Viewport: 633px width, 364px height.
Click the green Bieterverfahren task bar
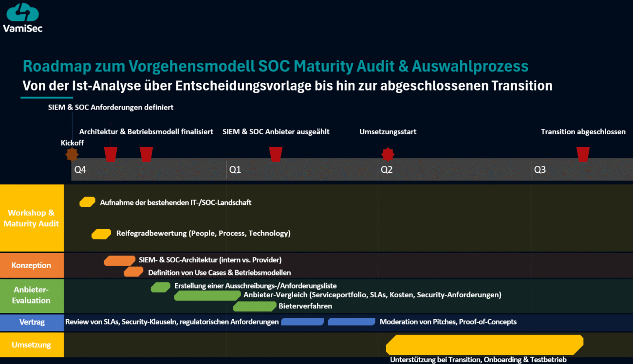click(254, 306)
